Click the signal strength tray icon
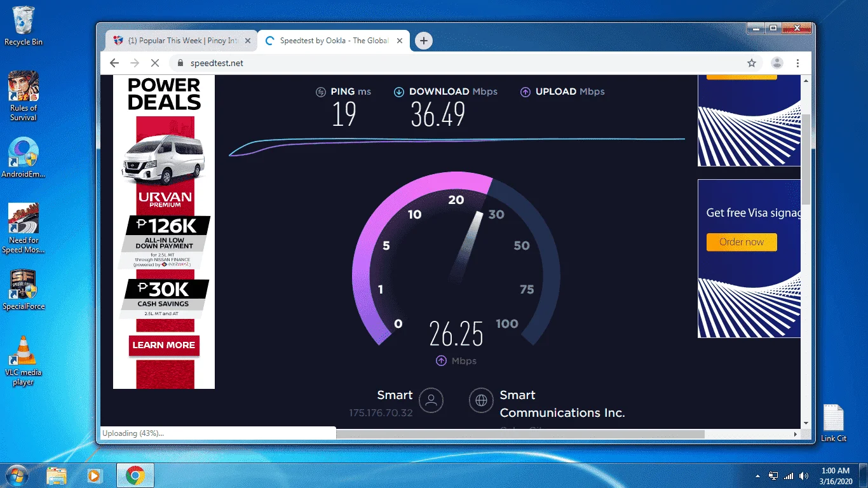Screen dimensions: 868x488 click(789, 476)
